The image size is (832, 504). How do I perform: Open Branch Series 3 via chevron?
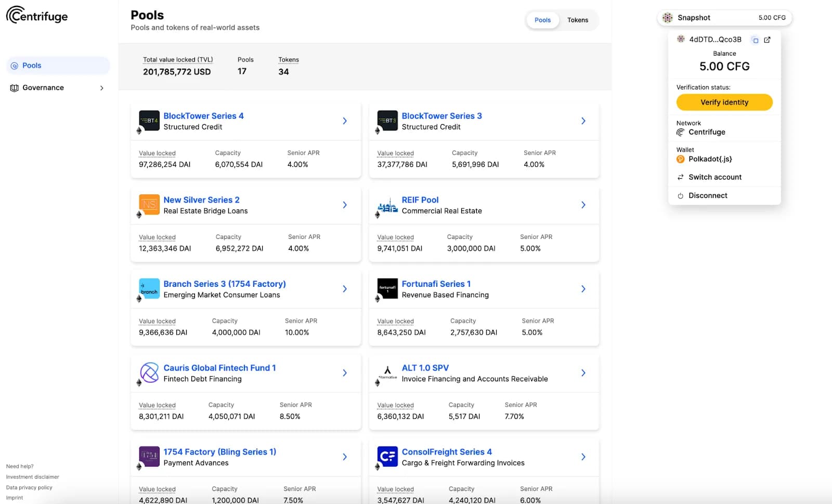click(345, 289)
